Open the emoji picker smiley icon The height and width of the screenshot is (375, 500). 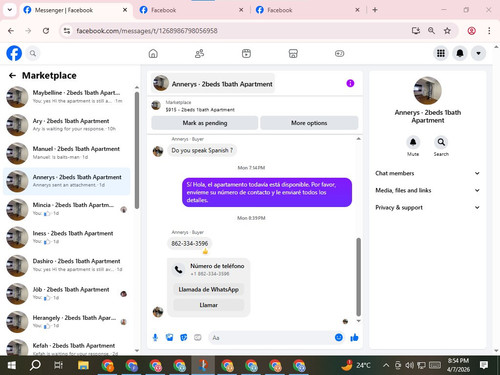339,337
